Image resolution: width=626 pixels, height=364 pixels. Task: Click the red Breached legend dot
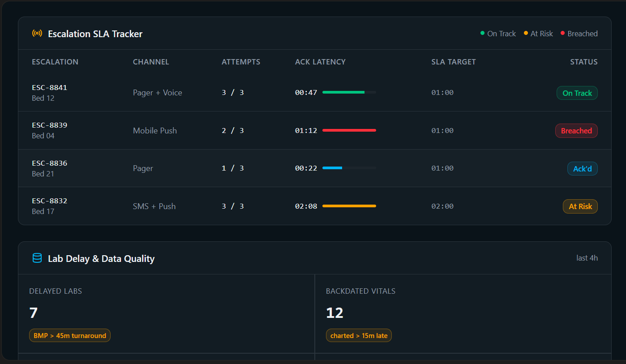[x=562, y=33]
